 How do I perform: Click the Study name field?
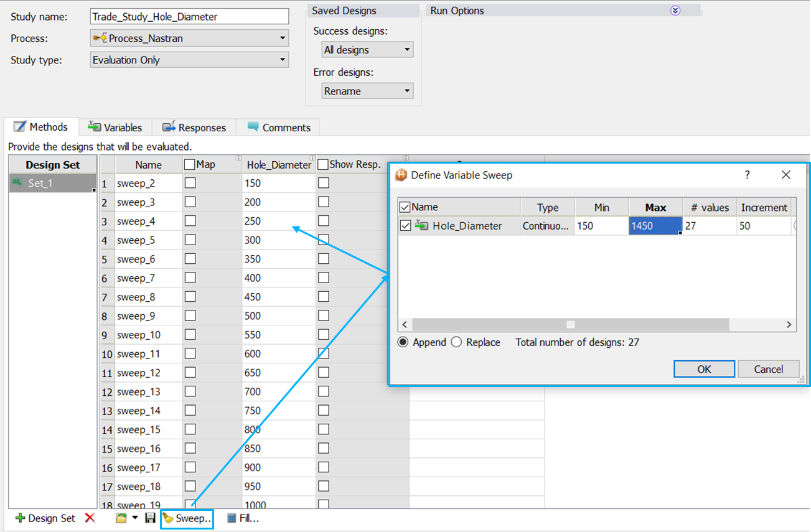click(x=189, y=17)
